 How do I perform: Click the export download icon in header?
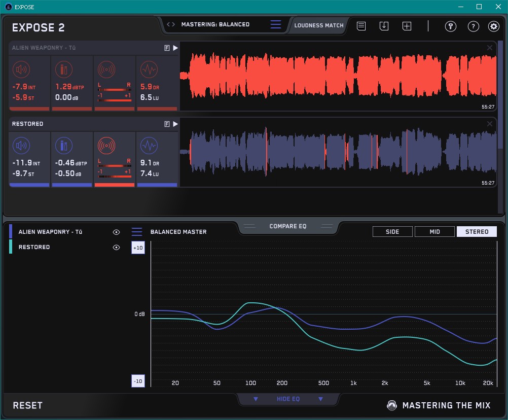tap(384, 26)
